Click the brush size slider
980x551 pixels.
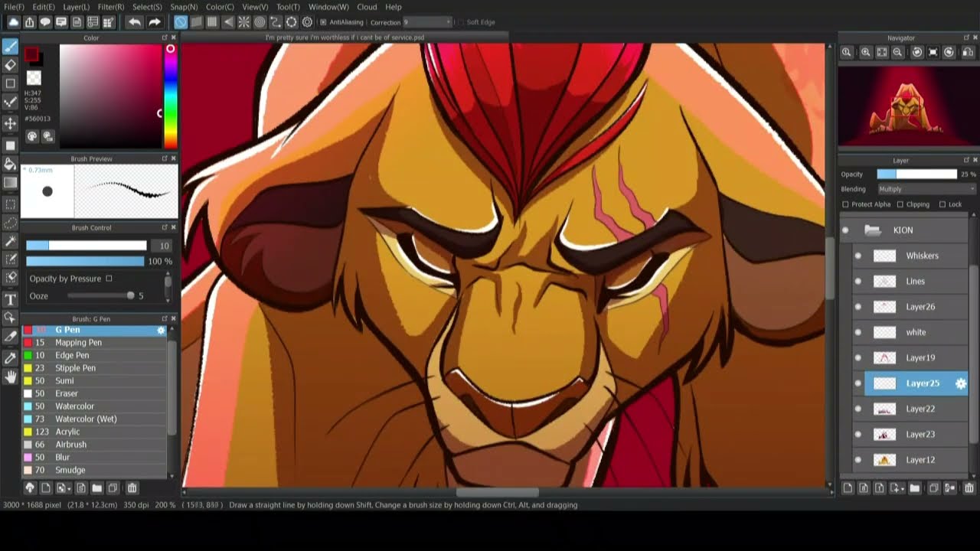[x=86, y=246]
